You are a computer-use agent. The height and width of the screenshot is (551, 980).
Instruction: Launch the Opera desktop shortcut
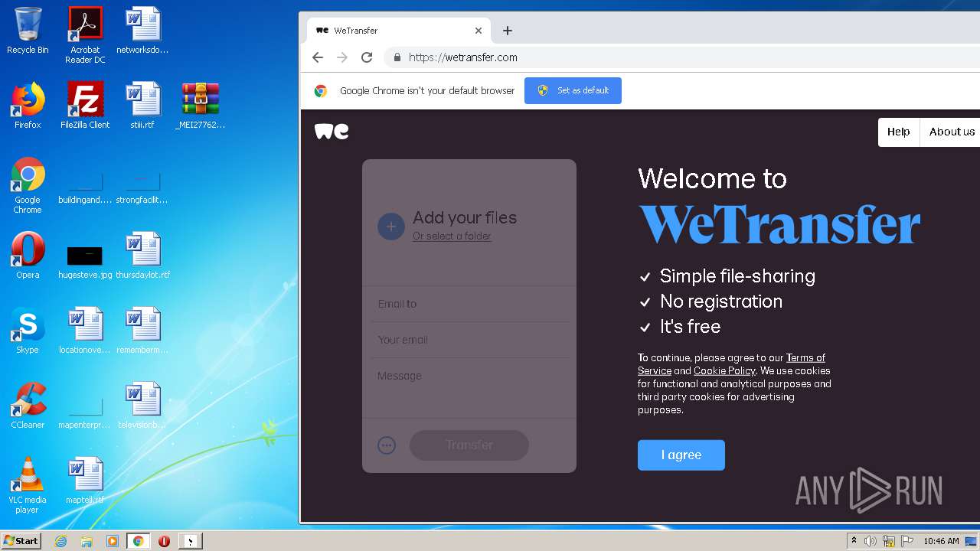tap(28, 256)
